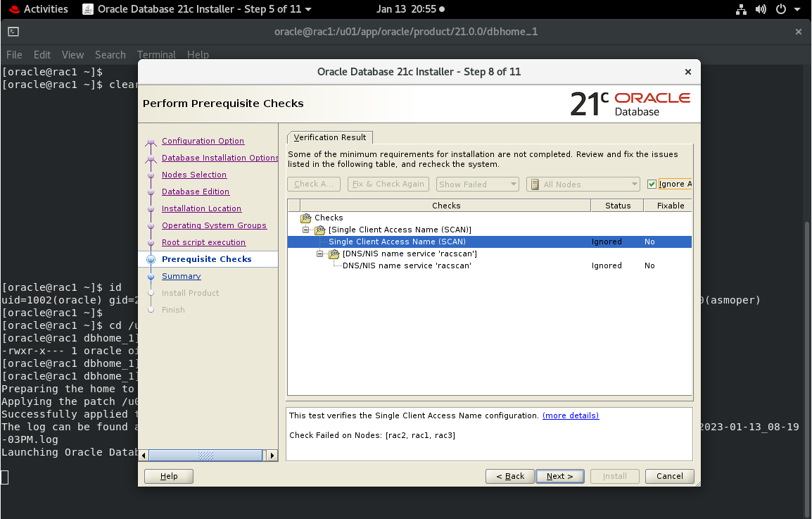812x519 pixels.
Task: Click the Red Hat Activities logo
Action: pos(15,9)
